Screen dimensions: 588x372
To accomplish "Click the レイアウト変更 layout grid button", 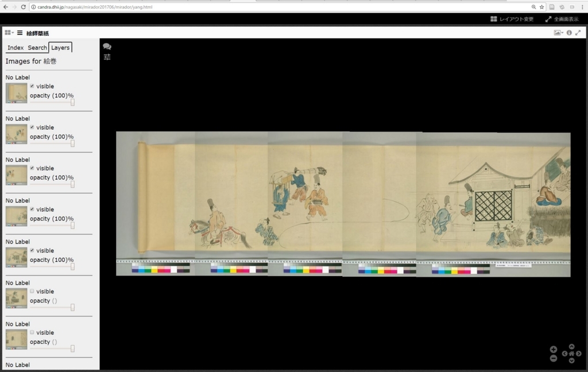I will pos(512,19).
